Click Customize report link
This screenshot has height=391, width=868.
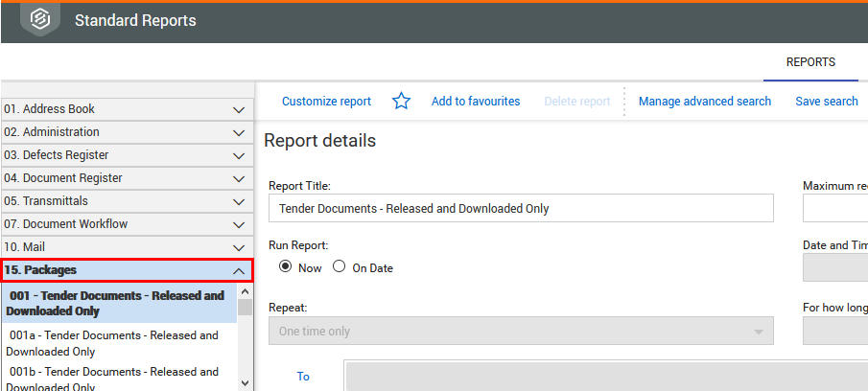(x=326, y=102)
